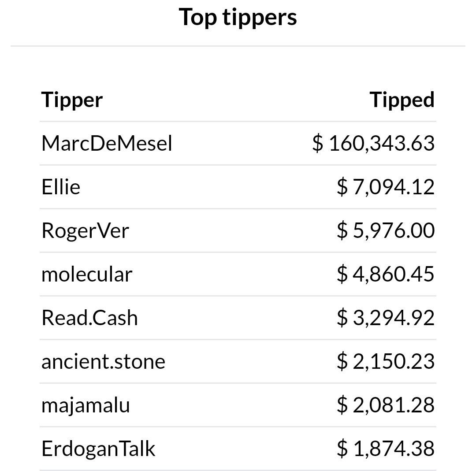Click the $ 2,150.23 amount
The image size is (476, 471).
point(386,362)
